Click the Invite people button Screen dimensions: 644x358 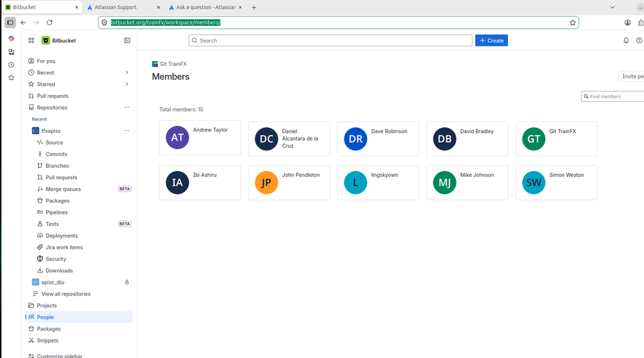click(x=631, y=76)
